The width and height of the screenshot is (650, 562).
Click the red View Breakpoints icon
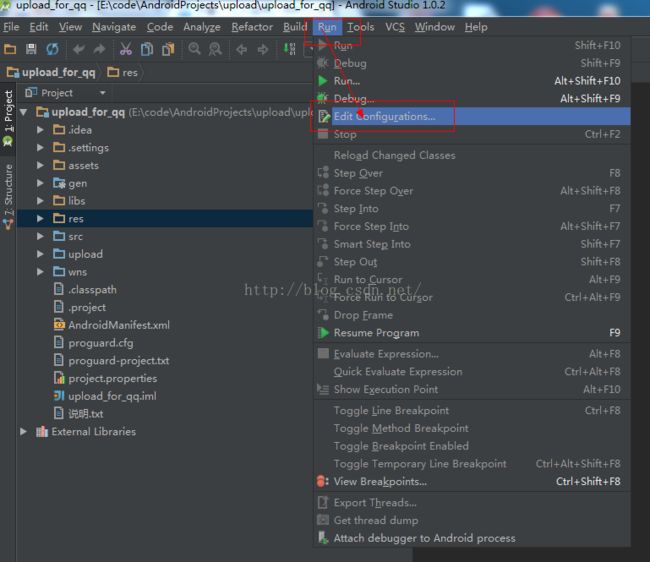point(323,481)
